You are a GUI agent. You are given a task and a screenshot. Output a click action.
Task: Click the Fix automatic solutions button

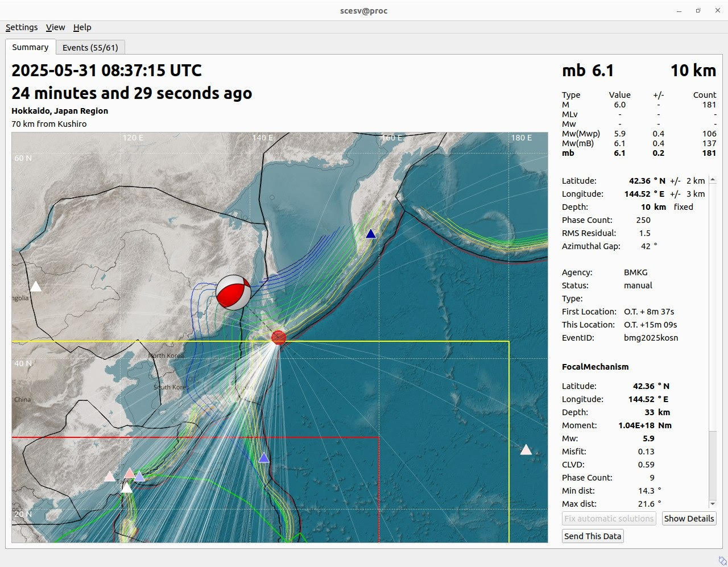609,519
